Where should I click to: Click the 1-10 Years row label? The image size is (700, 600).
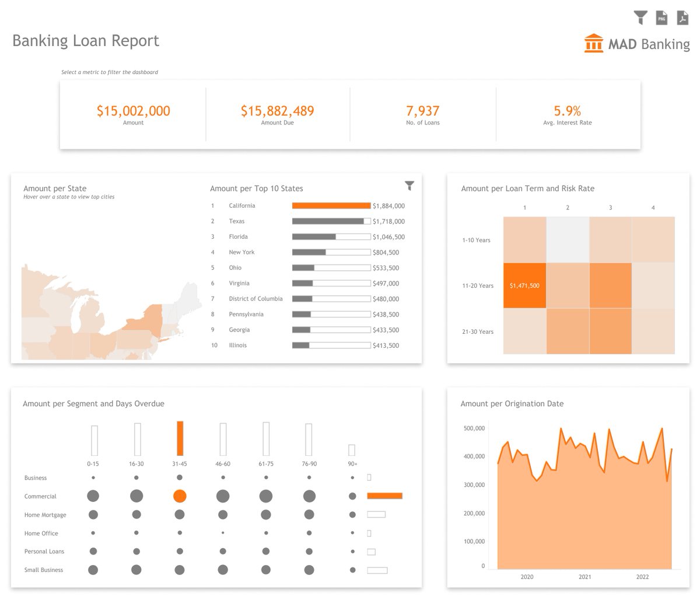[x=476, y=240]
